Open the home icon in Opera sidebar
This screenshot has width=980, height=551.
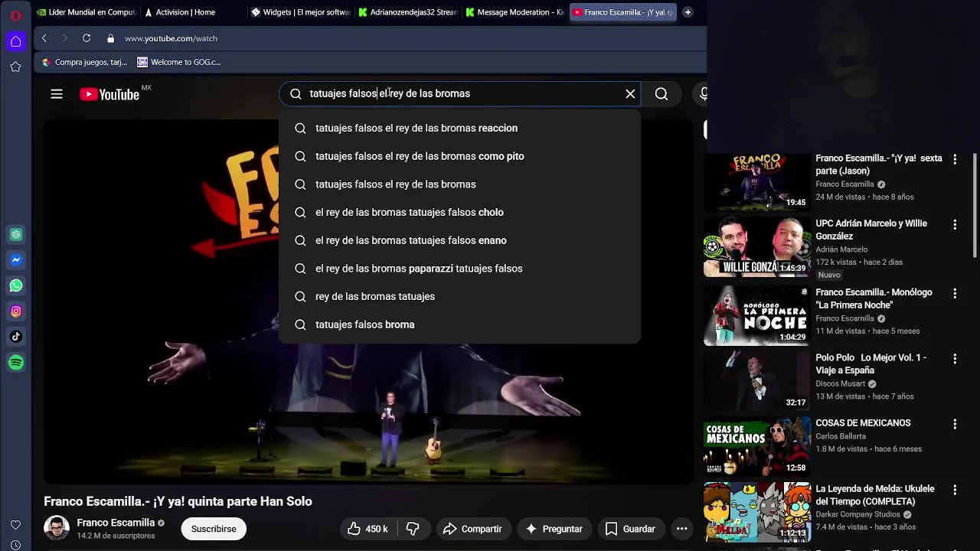coord(15,41)
